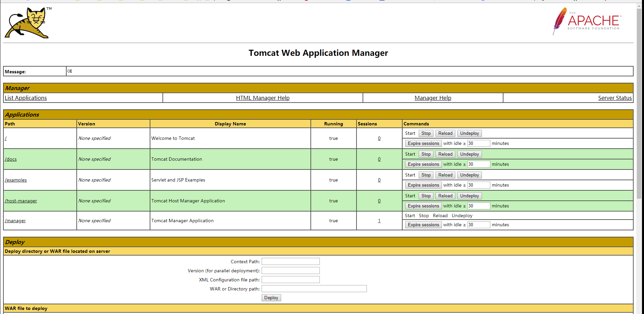Click the 'Running' column header
Image resolution: width=644 pixels, height=314 pixels.
(x=333, y=124)
